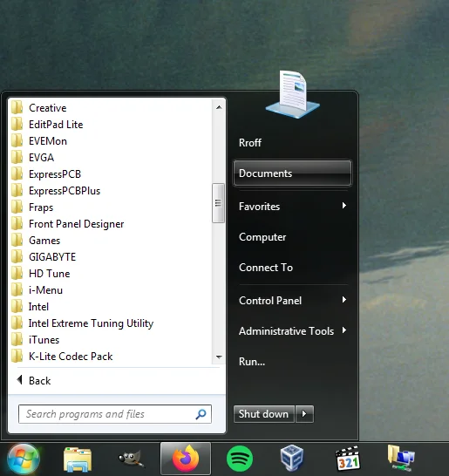Select the text 'iTunes'
Screen dimensions: 449x476
point(44,340)
